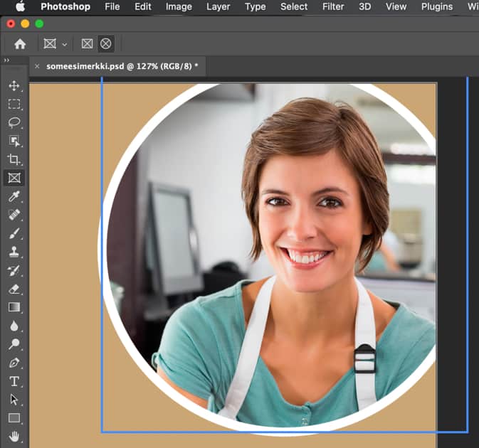Select the Spot Healing Brush tool
The height and width of the screenshot is (448, 479).
[14, 215]
